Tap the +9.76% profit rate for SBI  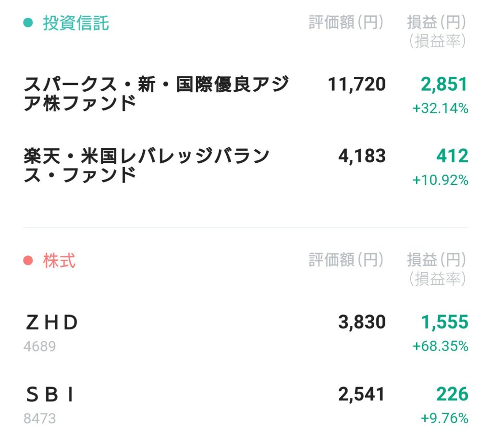click(x=444, y=418)
